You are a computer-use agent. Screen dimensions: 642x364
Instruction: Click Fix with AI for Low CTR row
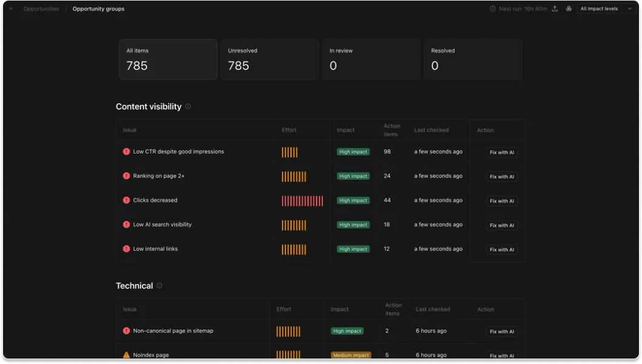(501, 152)
